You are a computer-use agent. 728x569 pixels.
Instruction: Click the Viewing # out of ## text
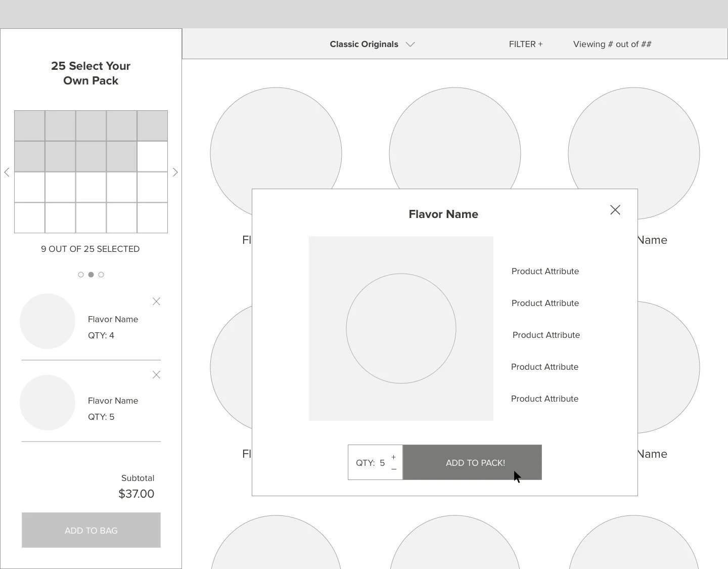612,44
